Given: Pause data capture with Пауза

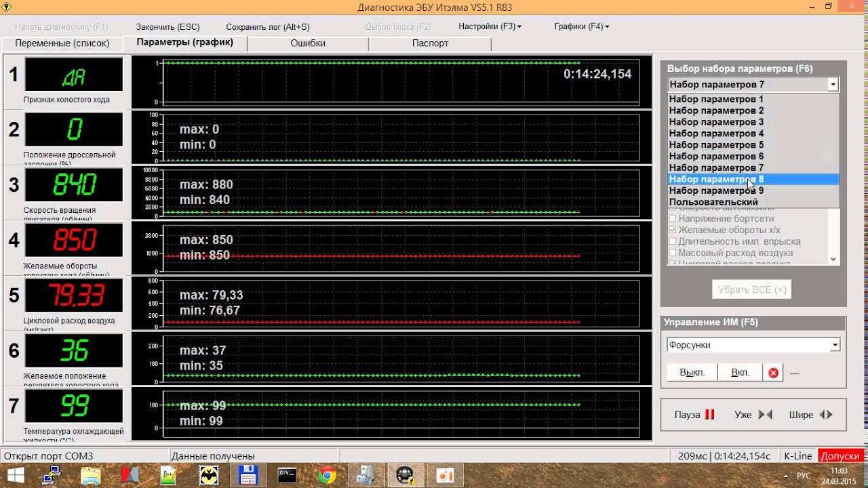Looking at the screenshot, I should pos(694,415).
